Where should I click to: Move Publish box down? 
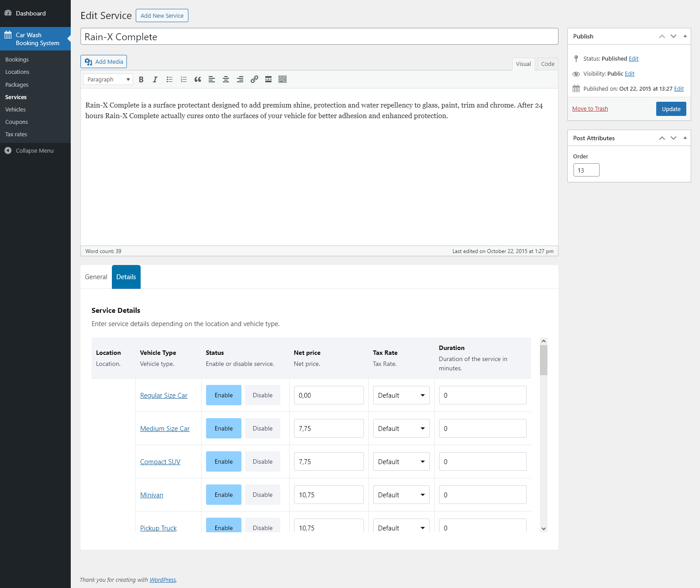coord(673,36)
